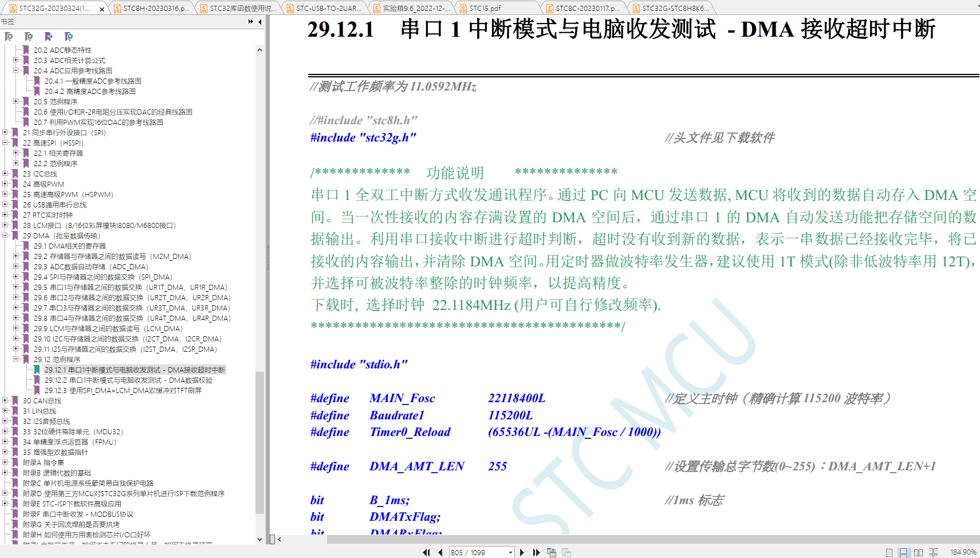Open bookmark 35 增强型双数据指针
This screenshot has width=980, height=558.
56,453
